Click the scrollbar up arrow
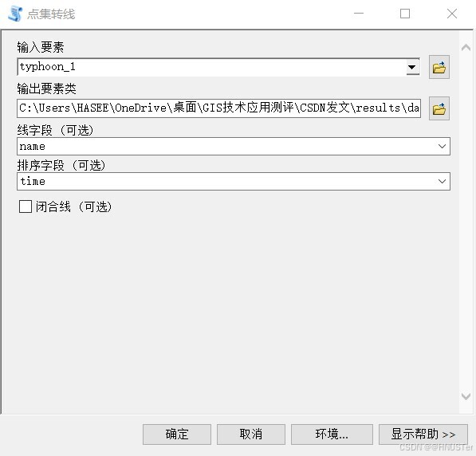This screenshot has width=476, height=456. (x=466, y=48)
